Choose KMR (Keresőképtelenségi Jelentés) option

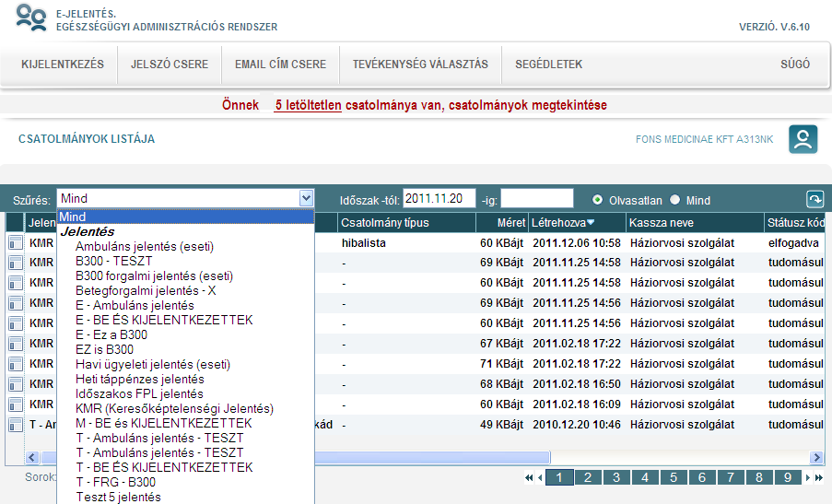[174, 408]
